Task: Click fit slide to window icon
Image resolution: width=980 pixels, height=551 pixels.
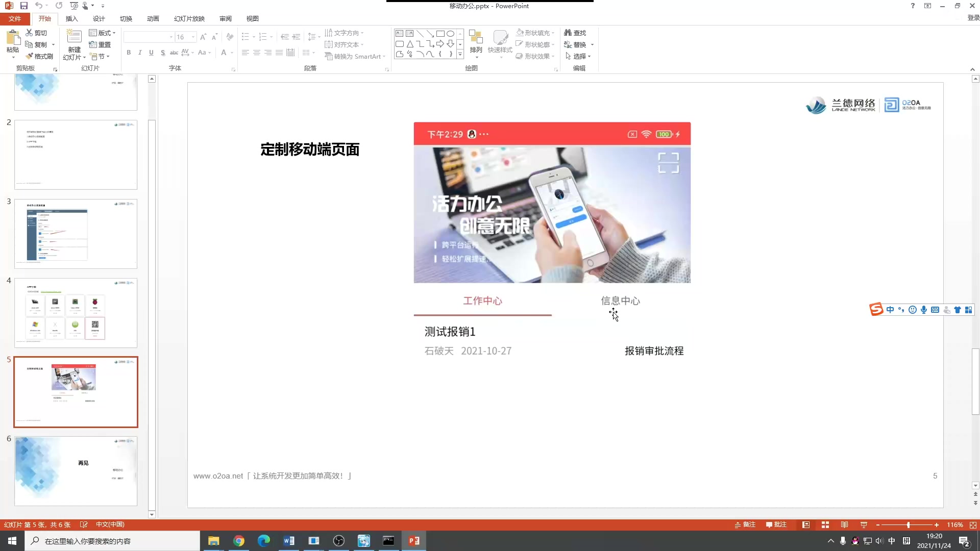Action: (973, 525)
